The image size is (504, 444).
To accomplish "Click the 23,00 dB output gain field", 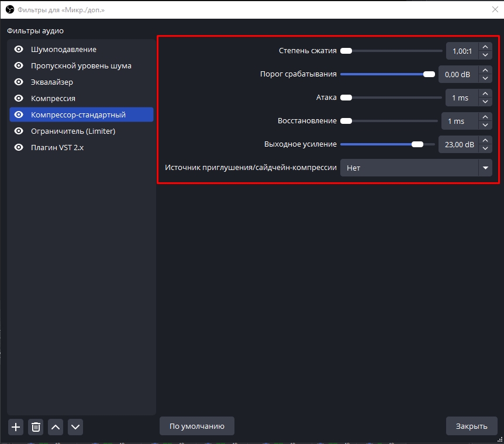I will (458, 144).
